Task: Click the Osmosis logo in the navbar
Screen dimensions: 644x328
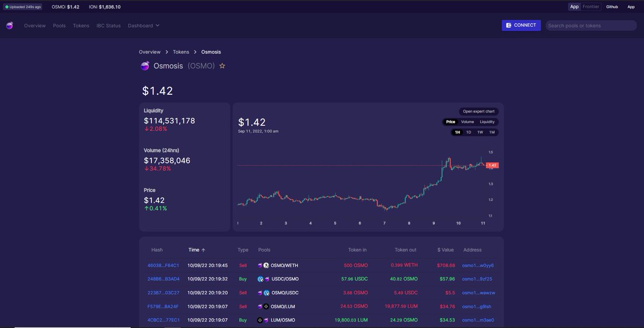Action: click(x=10, y=26)
